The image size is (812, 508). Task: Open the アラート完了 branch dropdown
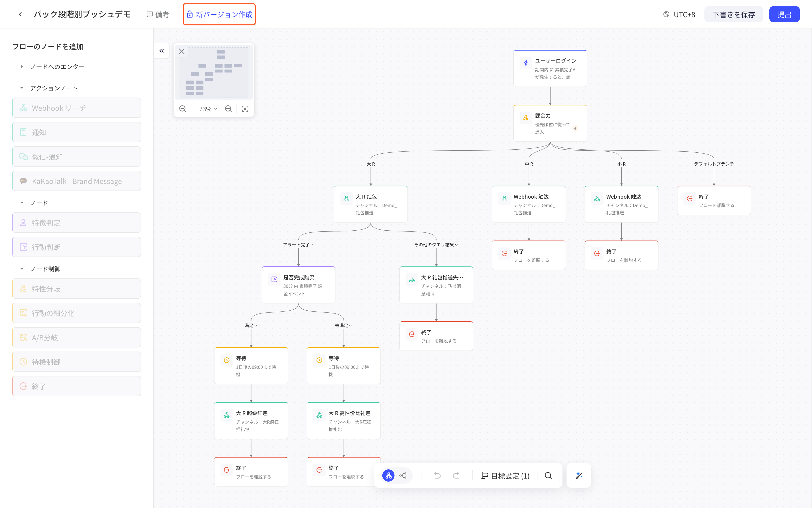(298, 245)
